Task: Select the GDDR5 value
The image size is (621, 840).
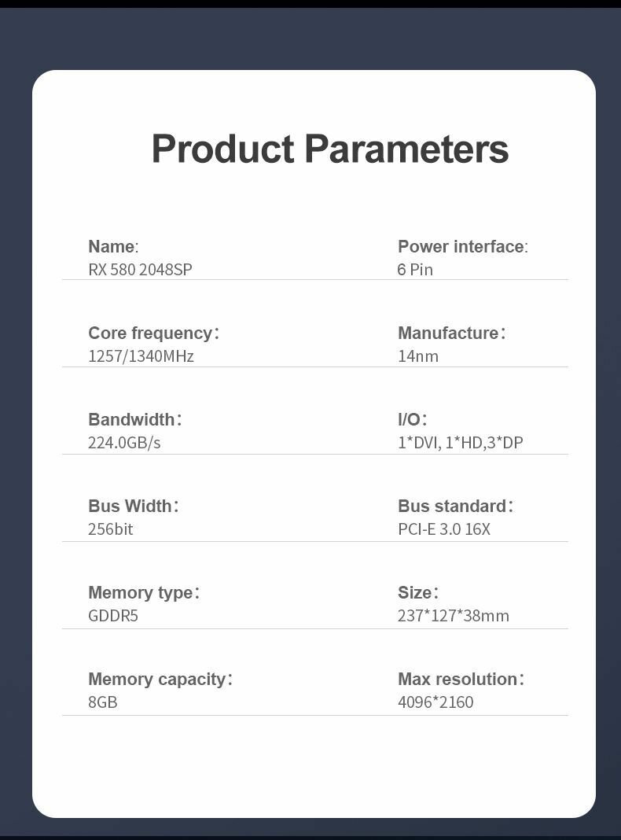Action: 113,616
